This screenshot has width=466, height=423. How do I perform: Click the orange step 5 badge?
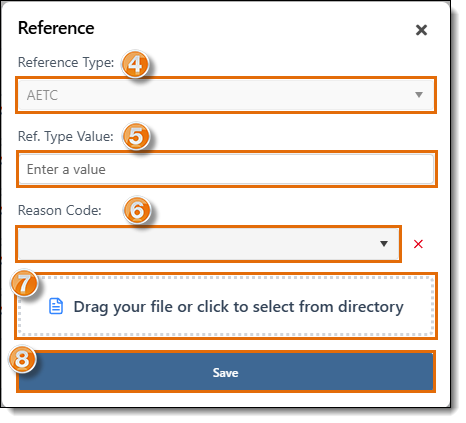click(136, 136)
